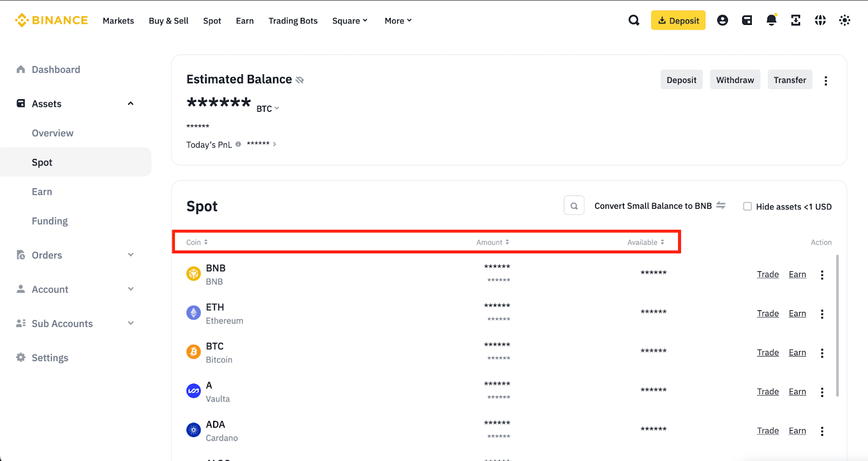Image resolution: width=868 pixels, height=461 pixels.
Task: Click Trade link for ADA
Action: coord(768,431)
